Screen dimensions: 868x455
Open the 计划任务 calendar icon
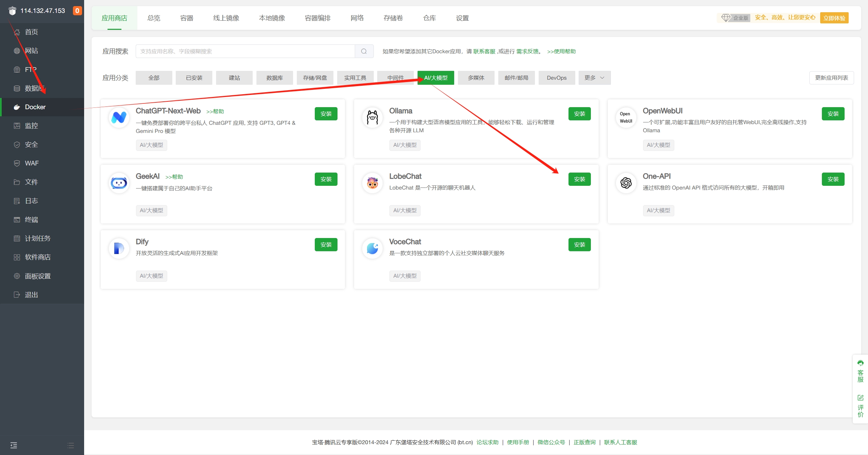click(x=17, y=238)
